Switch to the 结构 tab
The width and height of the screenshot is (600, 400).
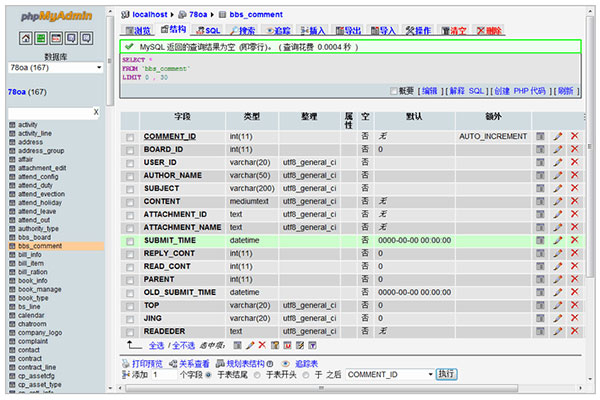click(173, 29)
